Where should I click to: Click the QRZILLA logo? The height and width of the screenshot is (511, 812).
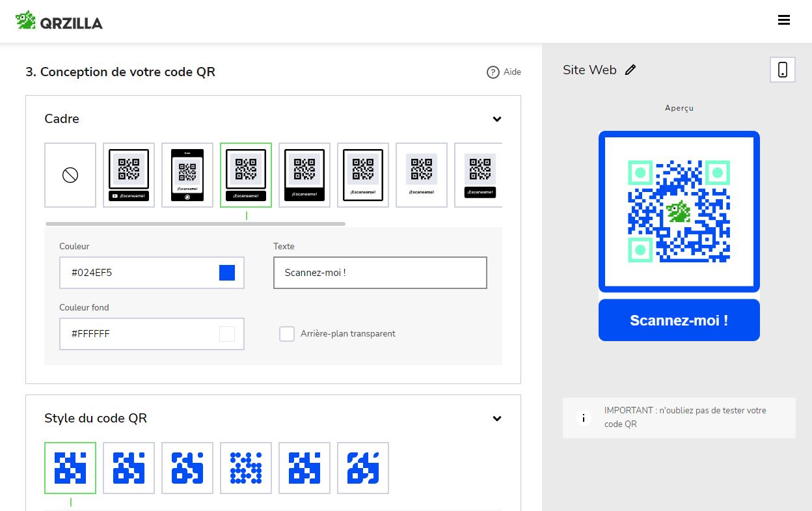pyautogui.click(x=59, y=21)
